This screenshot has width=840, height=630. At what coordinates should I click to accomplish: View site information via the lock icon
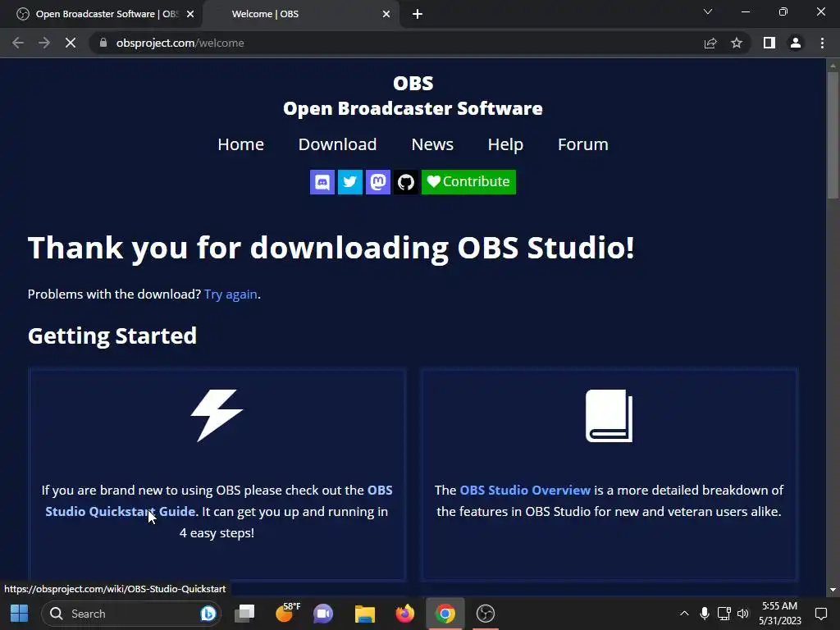coord(103,43)
